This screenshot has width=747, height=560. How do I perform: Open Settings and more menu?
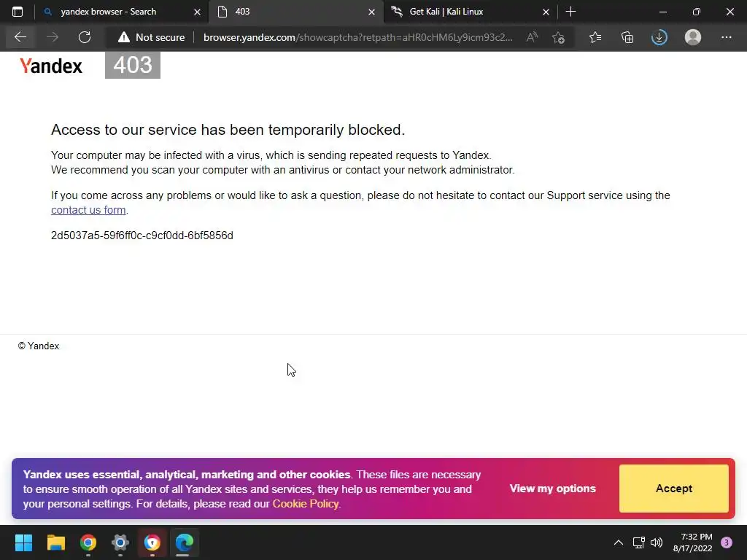click(x=726, y=37)
